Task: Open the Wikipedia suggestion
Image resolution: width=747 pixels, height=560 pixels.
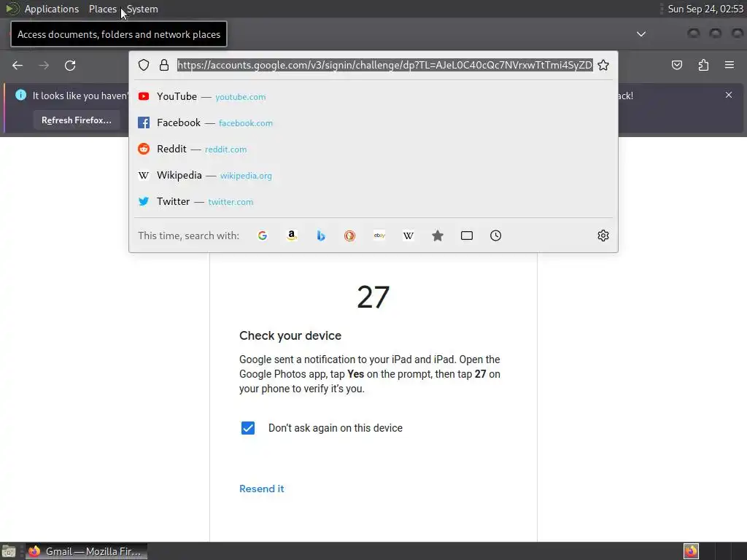Action: 373,175
